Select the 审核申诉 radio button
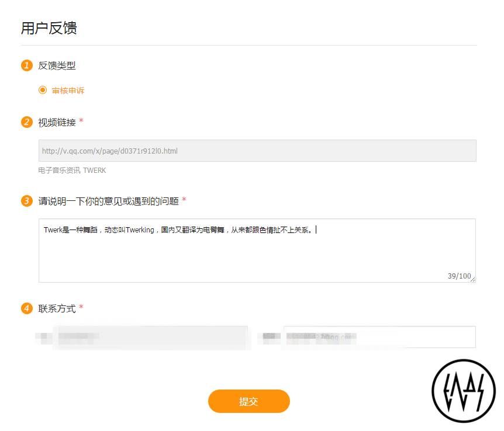The height and width of the screenshot is (431, 504). pos(43,91)
